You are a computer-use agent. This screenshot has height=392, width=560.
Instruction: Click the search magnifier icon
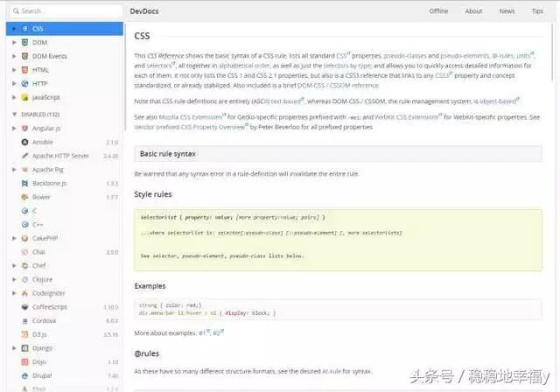tap(16, 11)
